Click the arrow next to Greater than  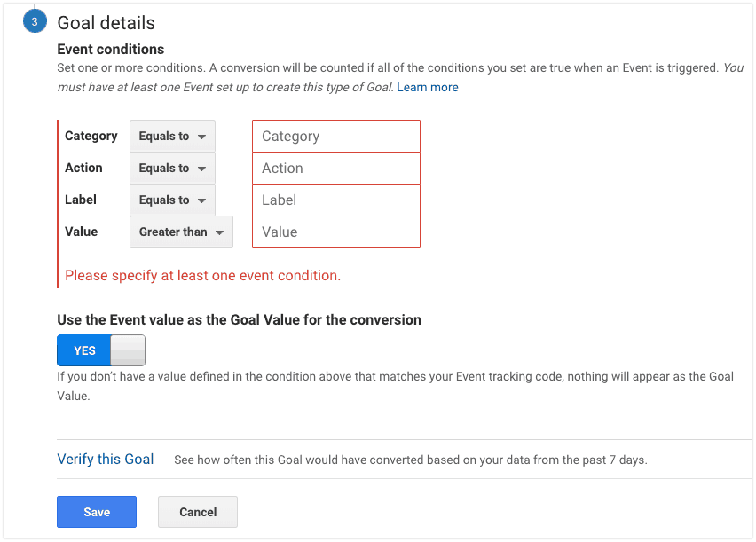[220, 232]
